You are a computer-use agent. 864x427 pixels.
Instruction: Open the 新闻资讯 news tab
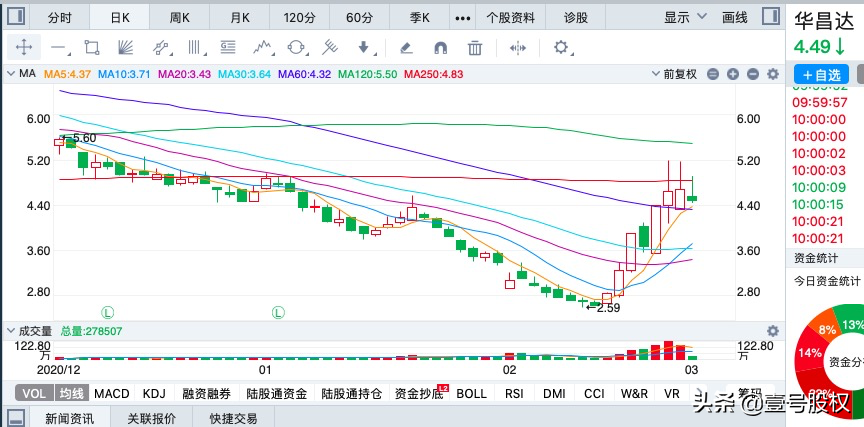69,418
